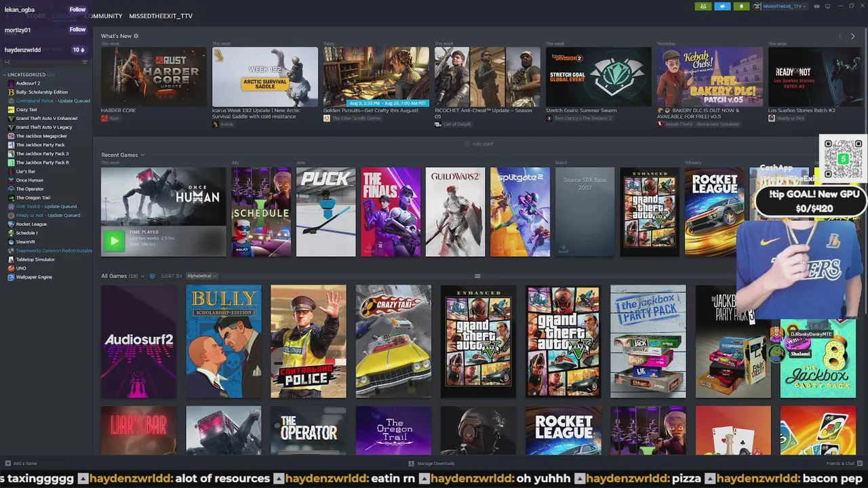Click the VR headset icon in title bar
Screen dimensions: 868x488
coord(818,6)
